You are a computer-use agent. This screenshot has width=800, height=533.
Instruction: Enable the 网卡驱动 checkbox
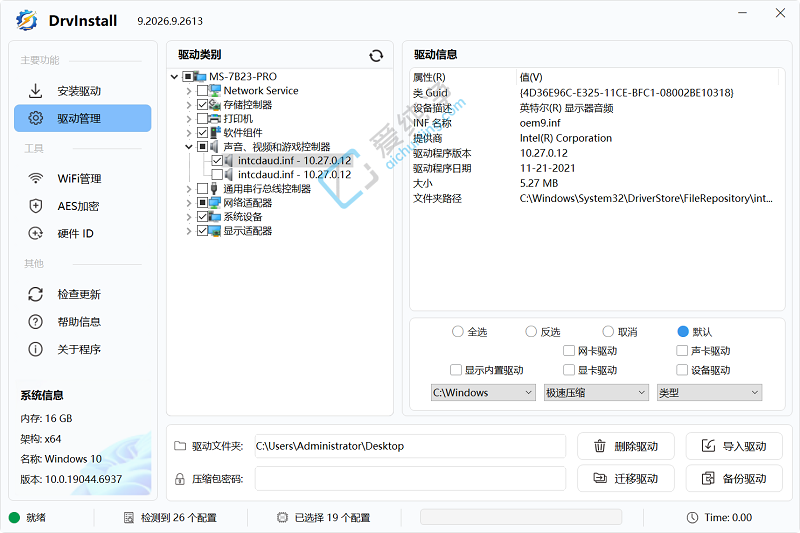point(569,350)
